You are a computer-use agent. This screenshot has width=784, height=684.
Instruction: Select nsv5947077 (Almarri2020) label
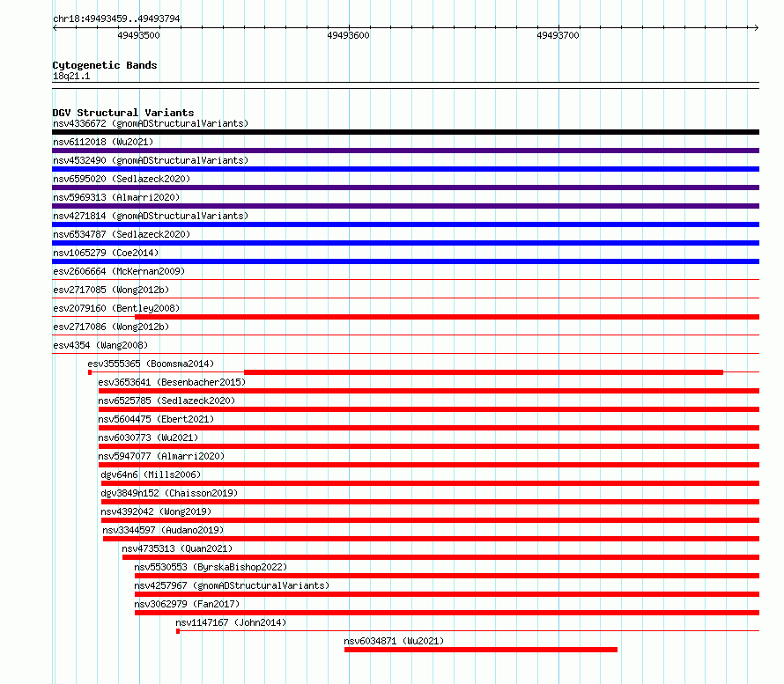click(x=161, y=456)
